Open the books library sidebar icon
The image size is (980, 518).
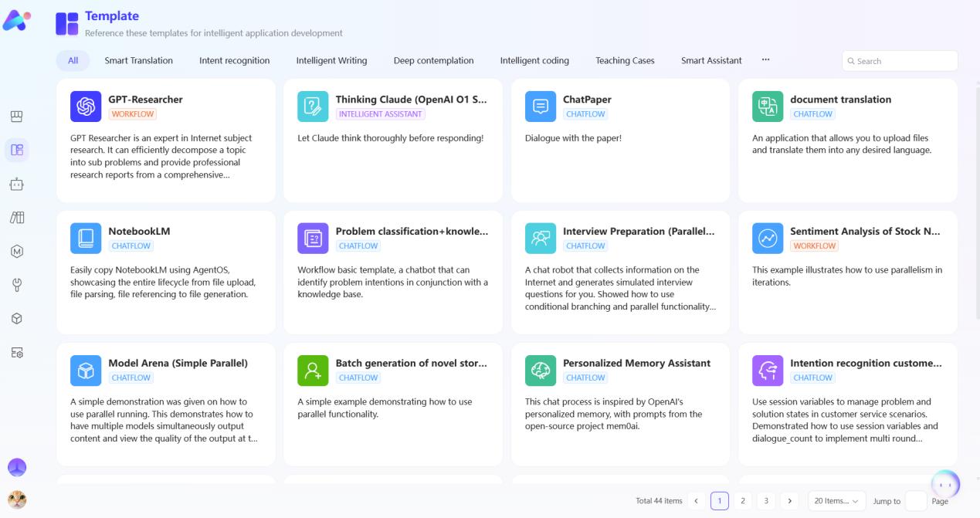16,218
